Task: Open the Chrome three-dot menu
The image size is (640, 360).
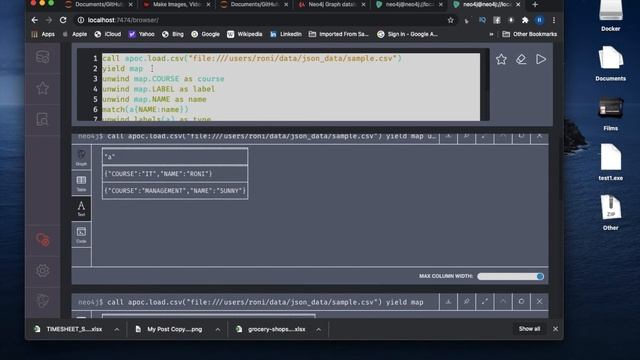Action: [x=554, y=20]
